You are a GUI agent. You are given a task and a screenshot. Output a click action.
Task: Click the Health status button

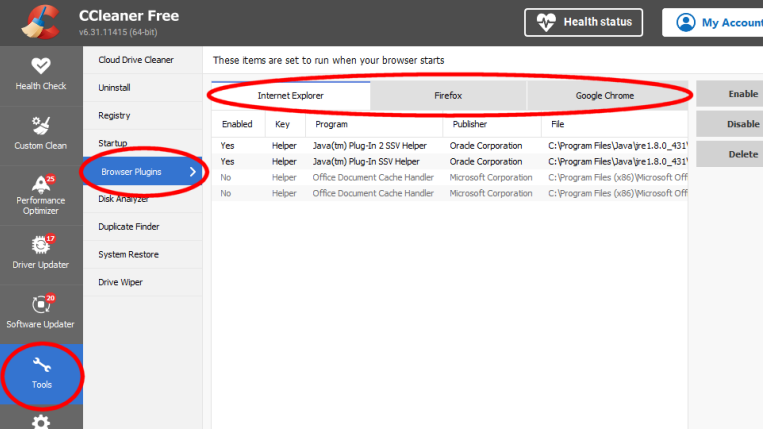[583, 22]
